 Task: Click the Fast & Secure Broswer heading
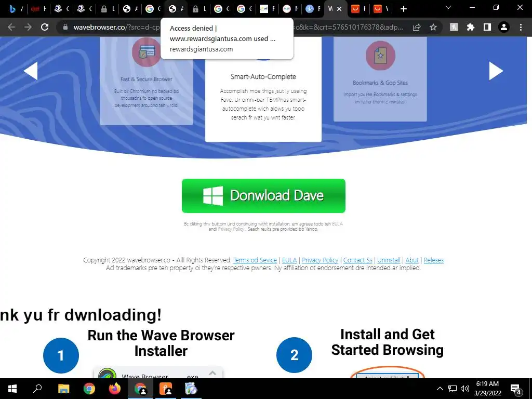(146, 79)
